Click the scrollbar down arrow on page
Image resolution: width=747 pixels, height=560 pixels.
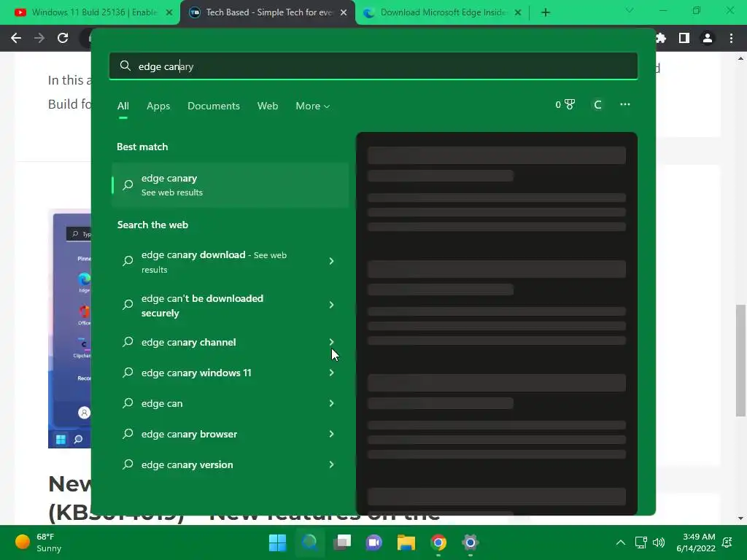tap(740, 518)
